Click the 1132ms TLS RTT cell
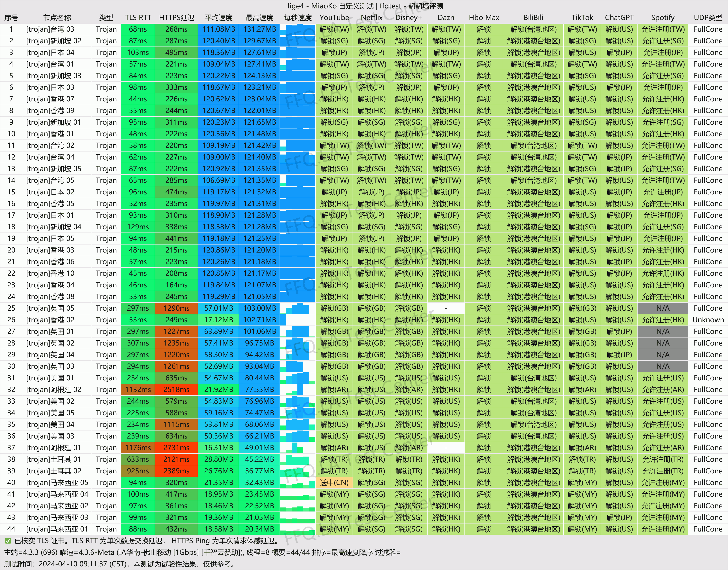The image size is (728, 570). tap(138, 390)
